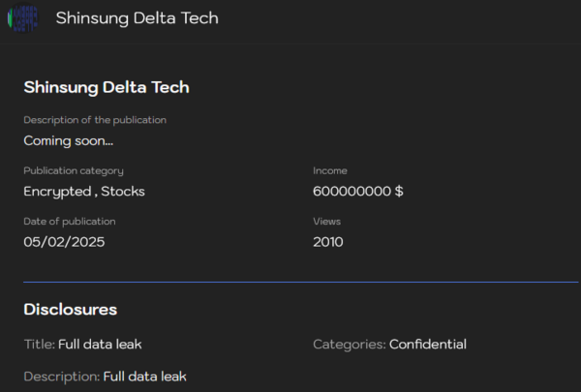Select the 'Coming soon...' description text
The width and height of the screenshot is (581, 392).
(x=68, y=140)
